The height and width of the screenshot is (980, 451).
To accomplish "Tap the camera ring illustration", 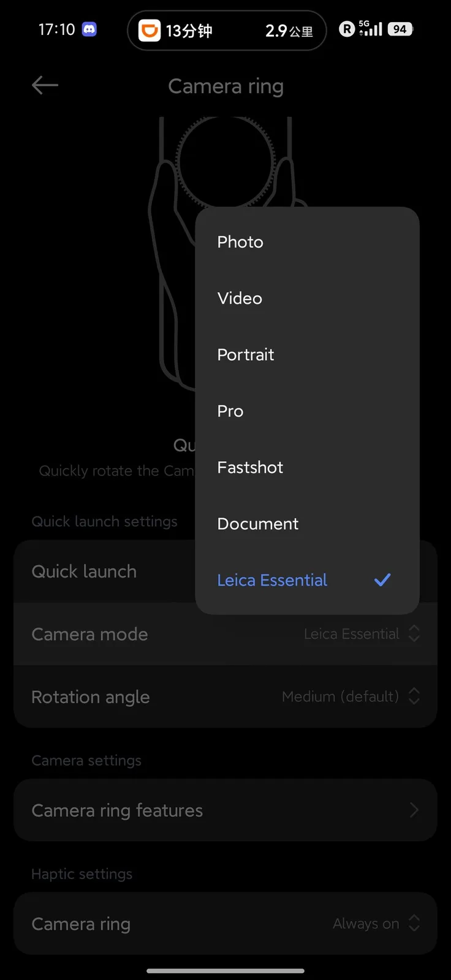I will 225,162.
